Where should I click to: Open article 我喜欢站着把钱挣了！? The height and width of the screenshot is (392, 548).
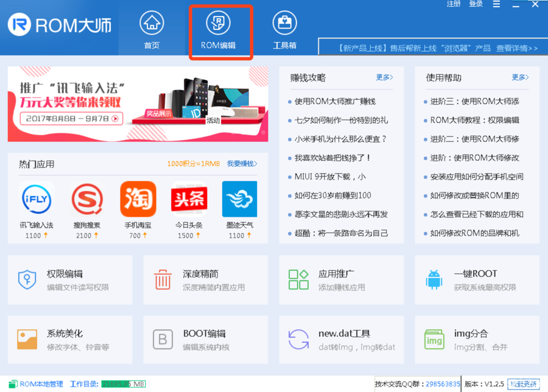click(x=332, y=158)
